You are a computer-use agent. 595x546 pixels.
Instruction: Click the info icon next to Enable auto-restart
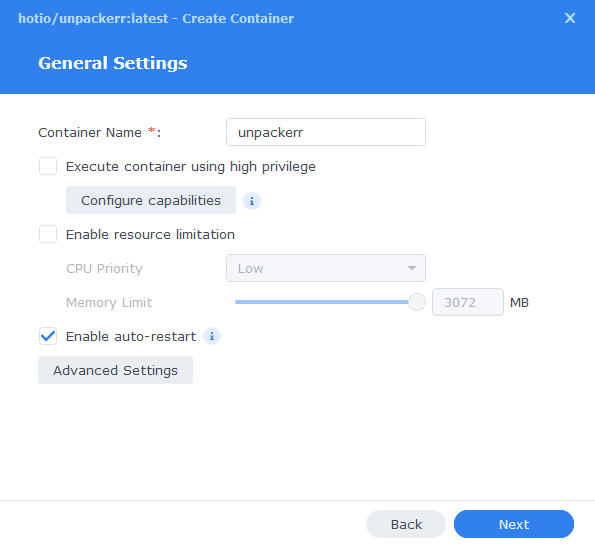coord(212,336)
